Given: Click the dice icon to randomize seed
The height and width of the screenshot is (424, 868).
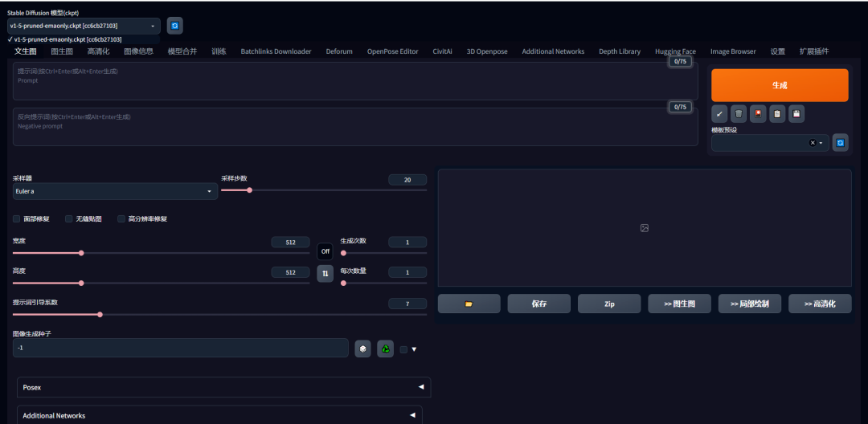Looking at the screenshot, I should click(363, 349).
